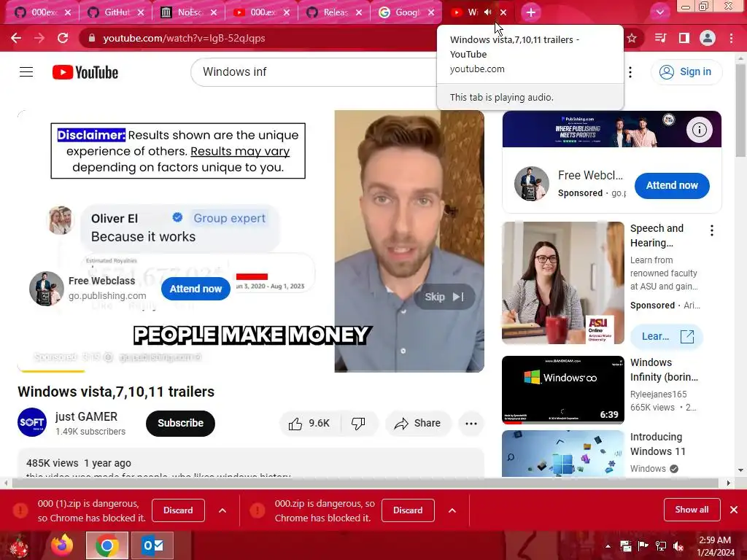The height and width of the screenshot is (560, 747).
Task: Share the video
Action: coord(418,424)
